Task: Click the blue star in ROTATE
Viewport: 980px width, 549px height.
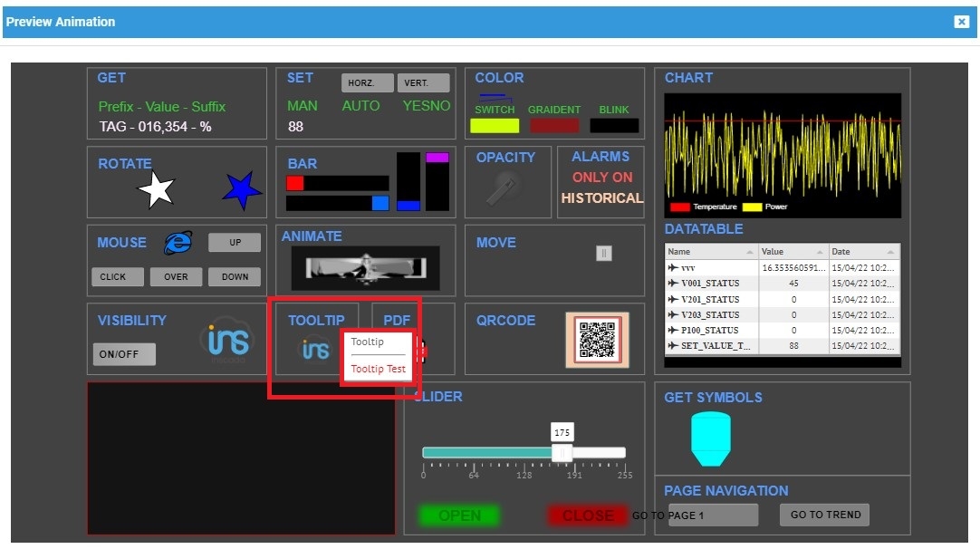Action: pos(242,190)
